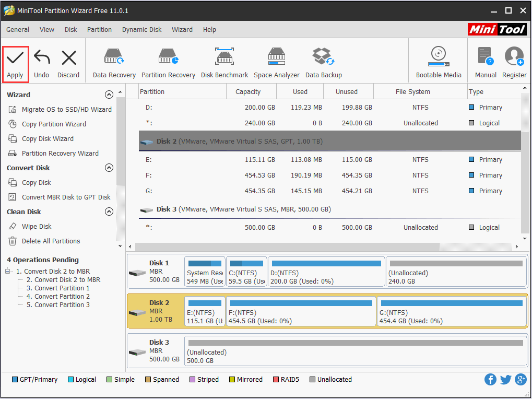Open the Space Analyzer

point(276,61)
